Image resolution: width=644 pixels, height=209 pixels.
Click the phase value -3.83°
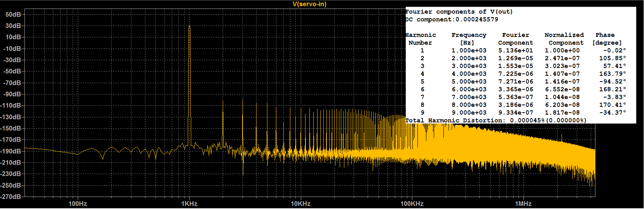coord(615,97)
